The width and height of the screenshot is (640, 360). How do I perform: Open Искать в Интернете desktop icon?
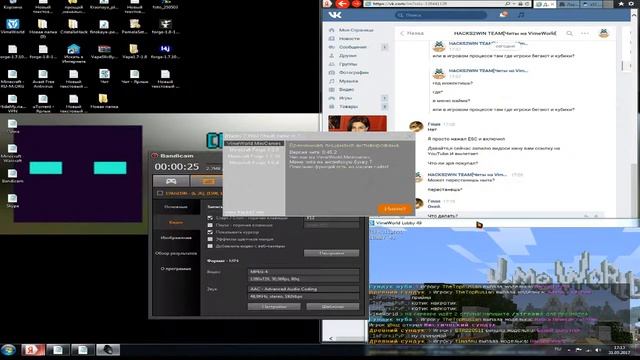point(73,53)
